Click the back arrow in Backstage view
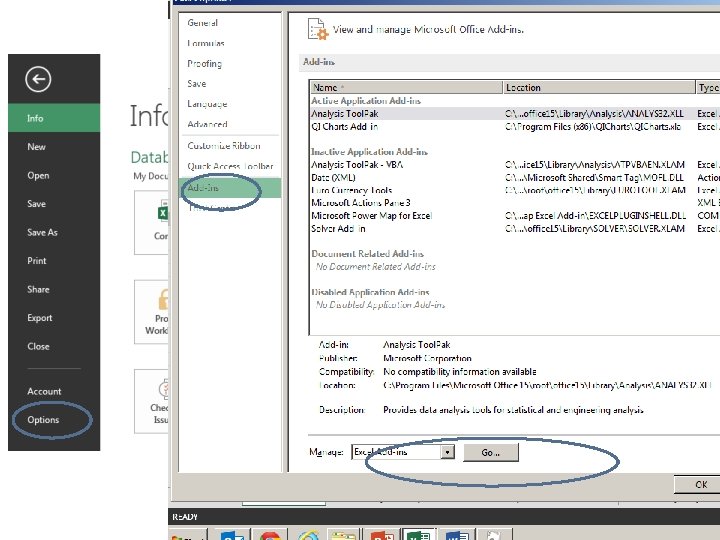The width and height of the screenshot is (720, 540). (38, 79)
